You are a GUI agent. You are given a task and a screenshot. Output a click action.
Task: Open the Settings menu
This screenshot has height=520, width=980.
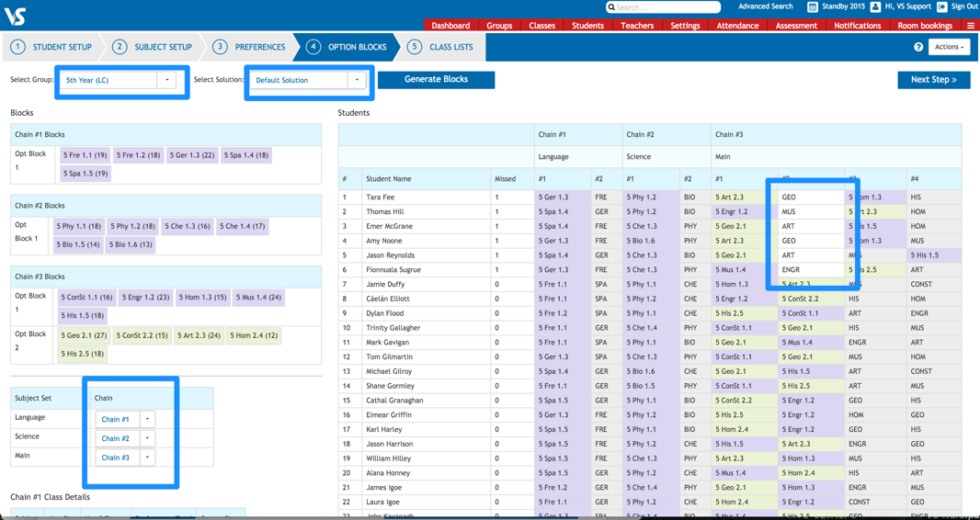point(685,26)
